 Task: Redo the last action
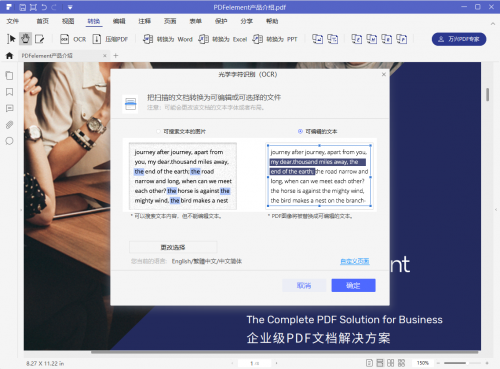54,7
